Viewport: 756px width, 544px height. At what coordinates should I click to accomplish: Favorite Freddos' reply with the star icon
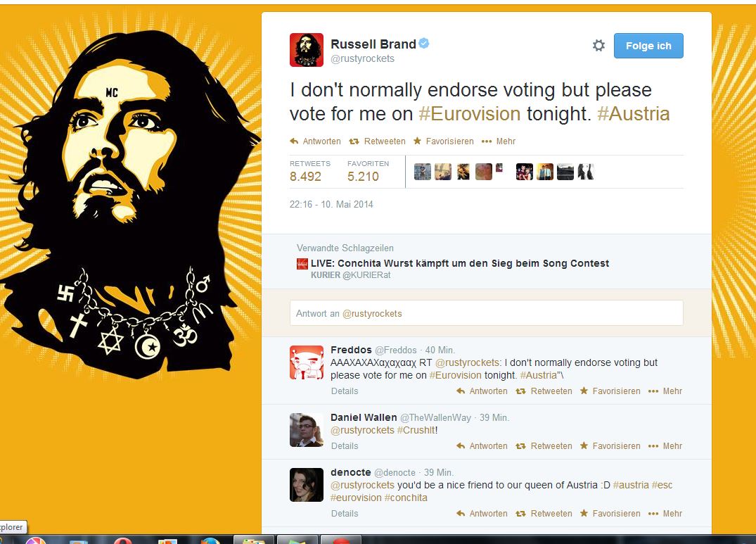point(584,391)
